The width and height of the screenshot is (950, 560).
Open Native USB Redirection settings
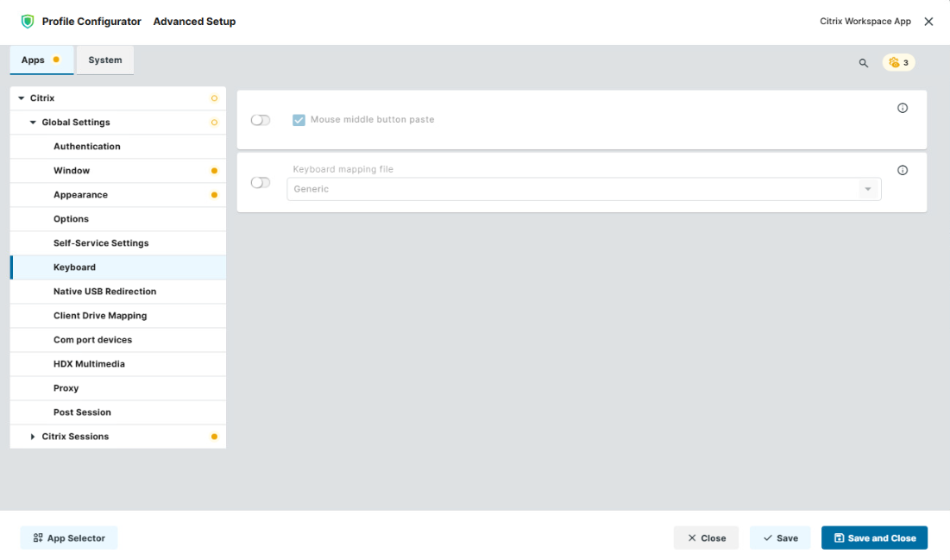[x=118, y=292]
